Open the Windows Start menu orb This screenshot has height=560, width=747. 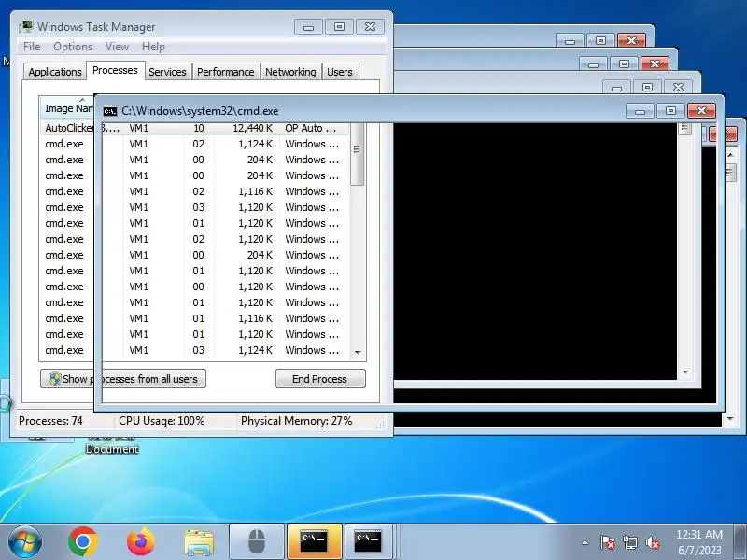pyautogui.click(x=24, y=541)
